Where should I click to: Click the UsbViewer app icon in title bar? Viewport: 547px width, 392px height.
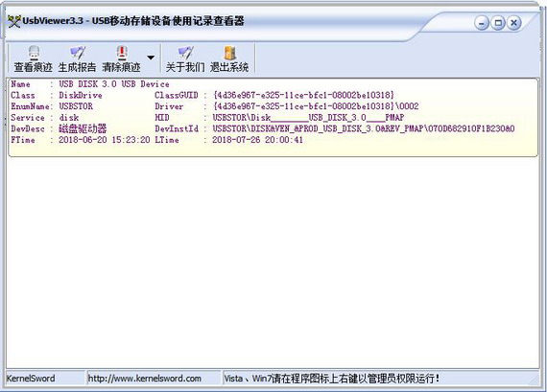click(14, 22)
